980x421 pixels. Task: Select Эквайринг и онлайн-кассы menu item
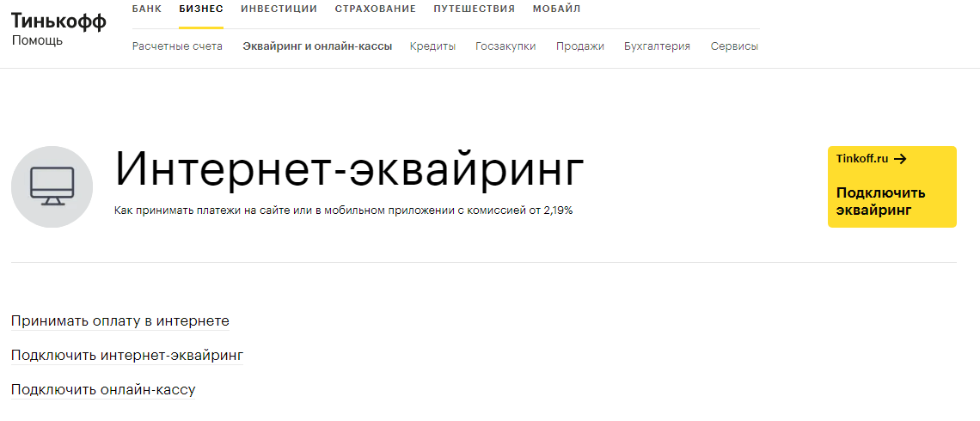click(x=317, y=46)
